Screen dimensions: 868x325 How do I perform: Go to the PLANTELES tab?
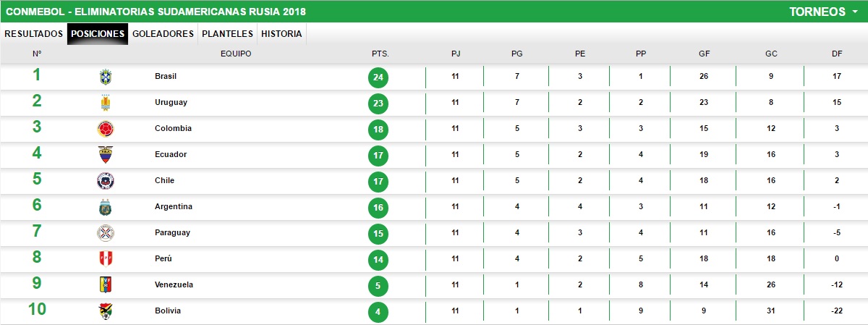click(x=227, y=34)
